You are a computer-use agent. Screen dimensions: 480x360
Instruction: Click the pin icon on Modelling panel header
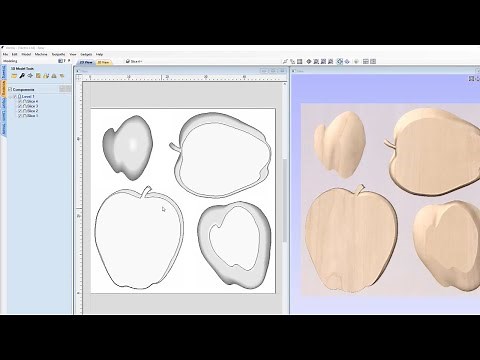[x=69, y=61]
